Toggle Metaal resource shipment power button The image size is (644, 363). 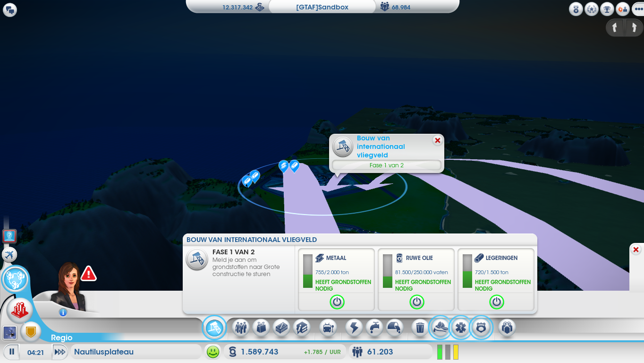[x=337, y=302]
